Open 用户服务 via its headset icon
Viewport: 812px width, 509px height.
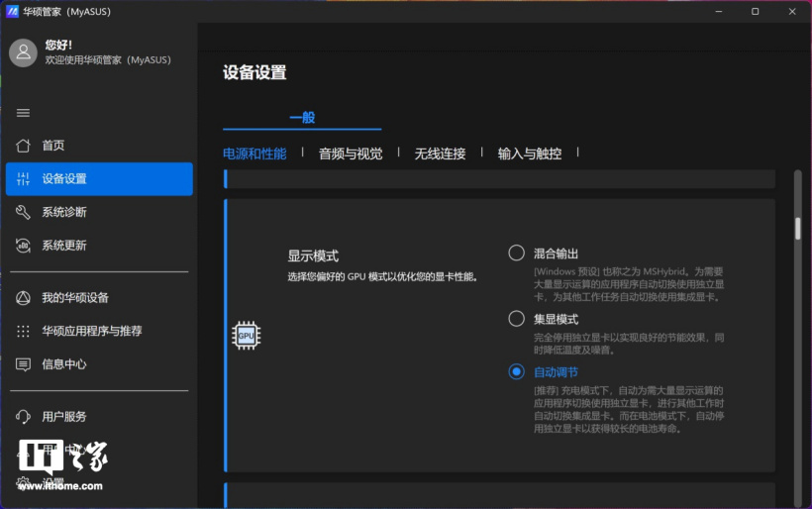pyautogui.click(x=23, y=417)
